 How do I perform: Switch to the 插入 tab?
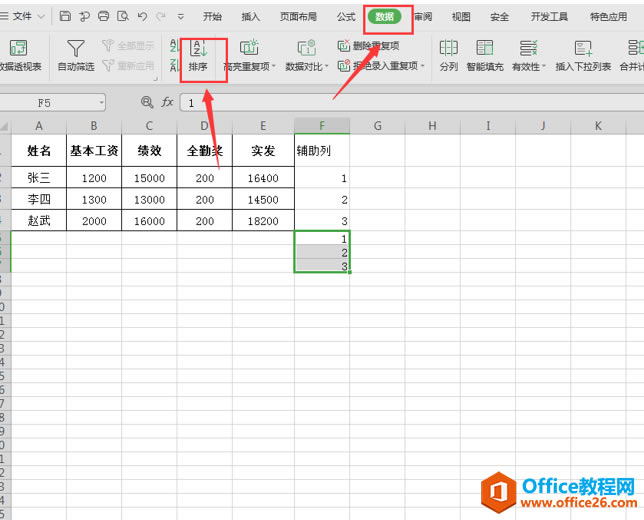pos(251,17)
